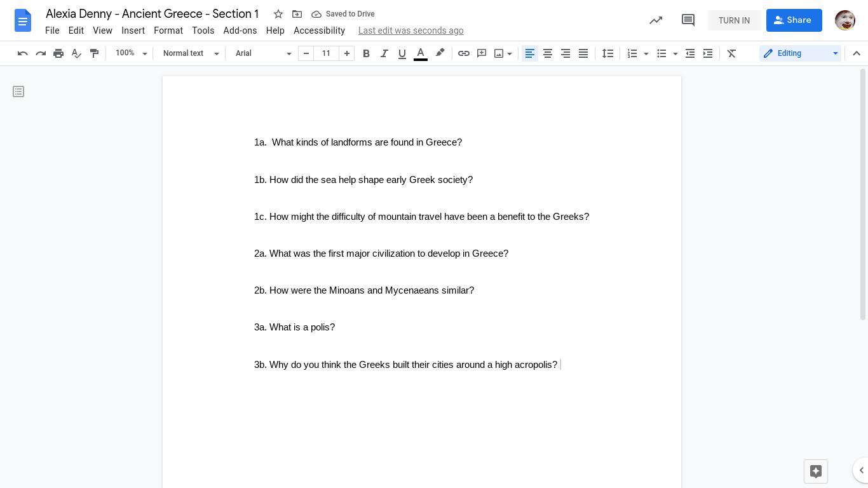Open the Editing mode dropdown
Screen dimensions: 868x488
801,53
